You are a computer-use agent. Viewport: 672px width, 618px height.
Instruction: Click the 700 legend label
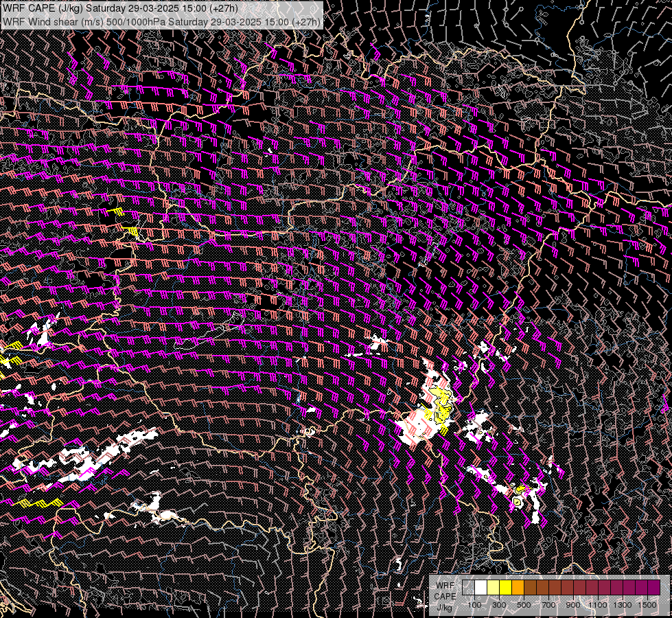coord(548,605)
